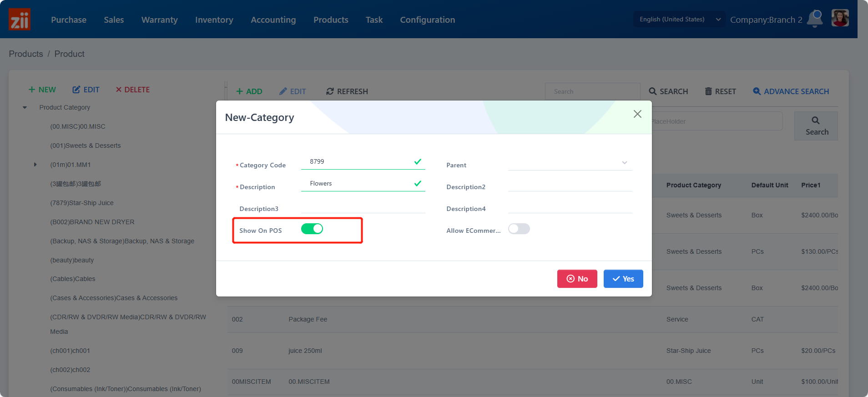Open the Parent dropdown
Viewport: 868px width, 397px height.
[570, 163]
